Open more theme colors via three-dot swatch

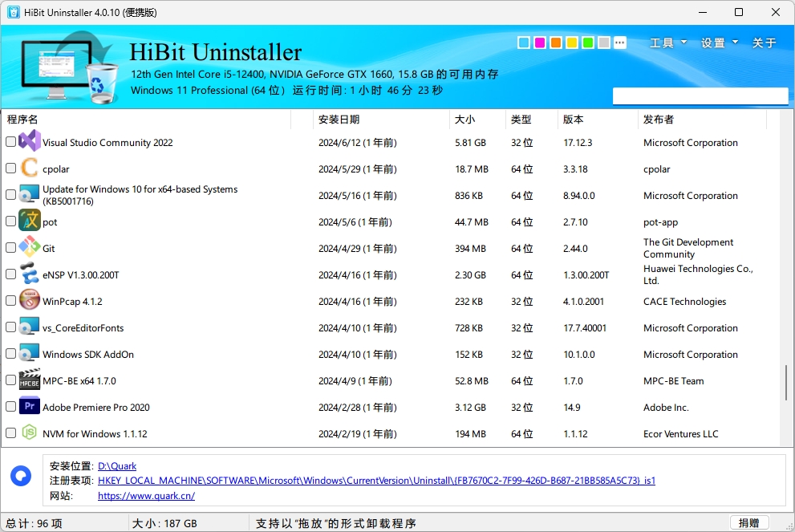[619, 43]
